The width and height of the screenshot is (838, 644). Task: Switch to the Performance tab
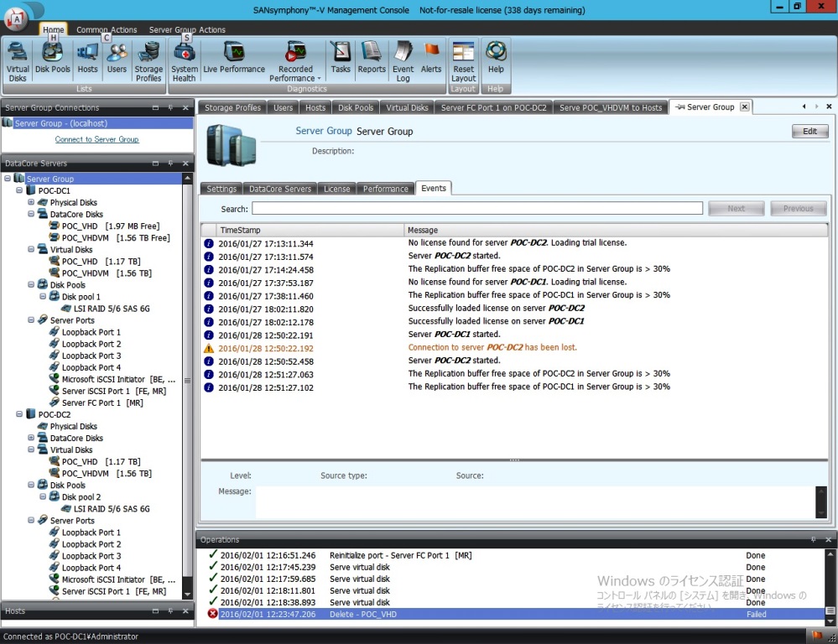385,189
